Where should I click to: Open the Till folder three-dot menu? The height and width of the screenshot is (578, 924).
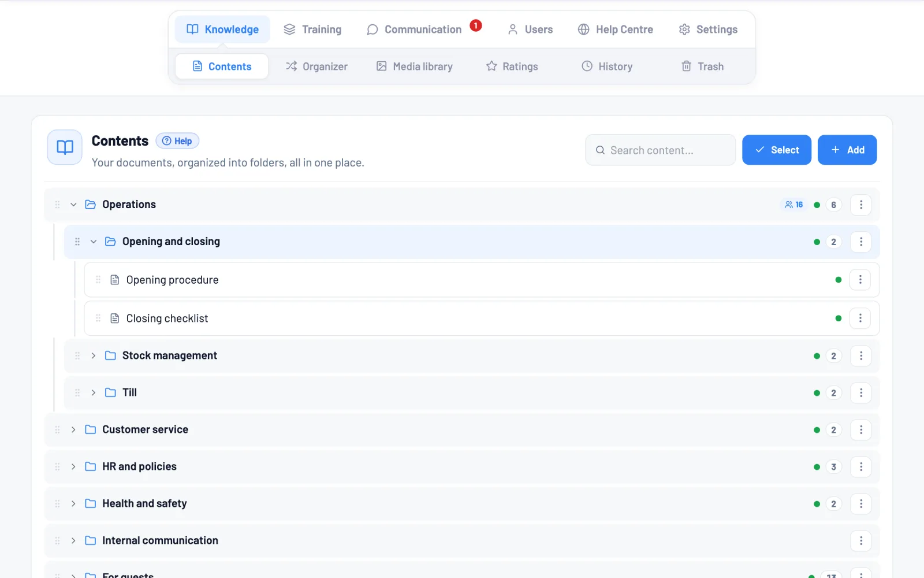click(860, 392)
